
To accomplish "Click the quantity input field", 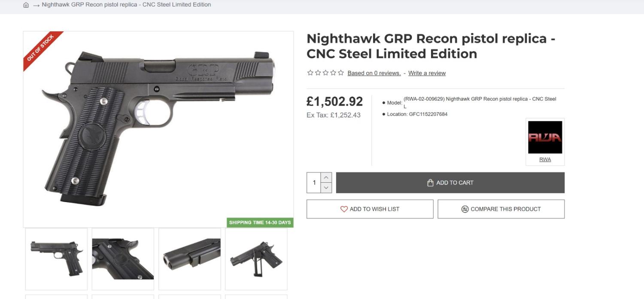I will coord(314,183).
